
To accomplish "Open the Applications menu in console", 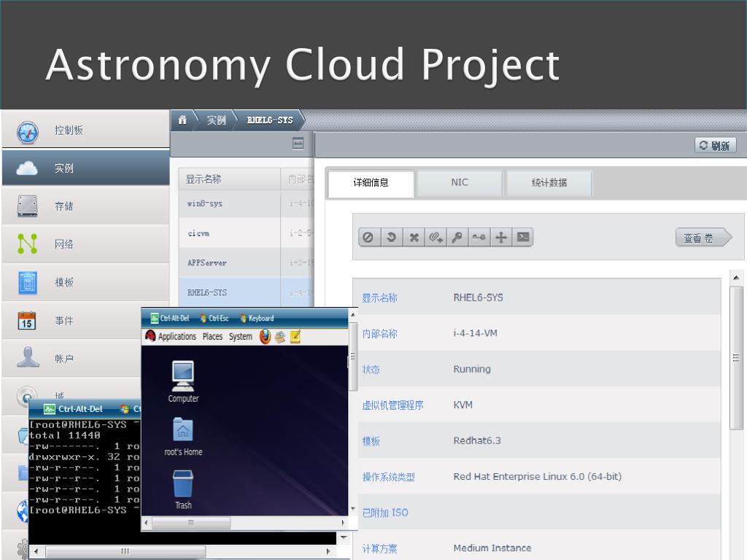I will pos(177,337).
